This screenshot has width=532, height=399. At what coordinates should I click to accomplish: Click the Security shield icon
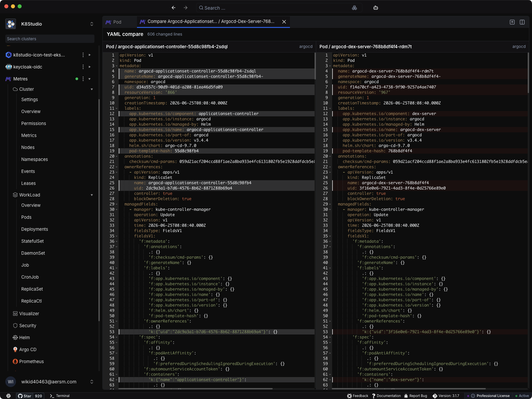tap(15, 326)
